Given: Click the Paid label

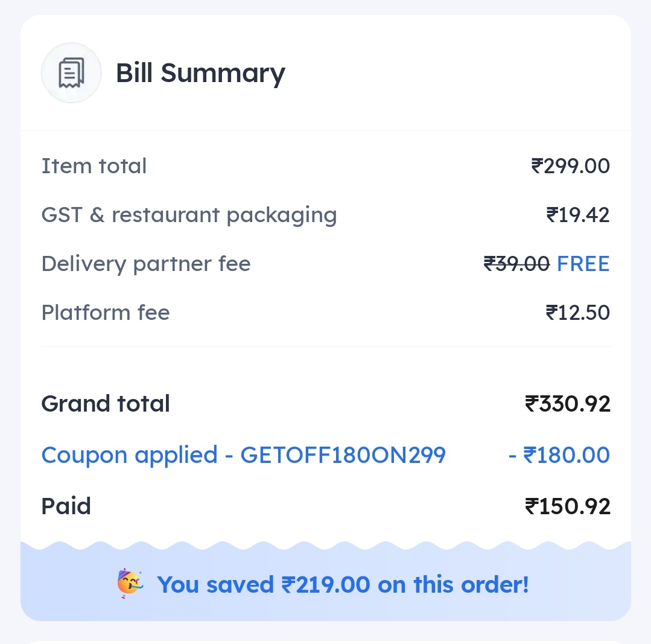Looking at the screenshot, I should coord(66,506).
